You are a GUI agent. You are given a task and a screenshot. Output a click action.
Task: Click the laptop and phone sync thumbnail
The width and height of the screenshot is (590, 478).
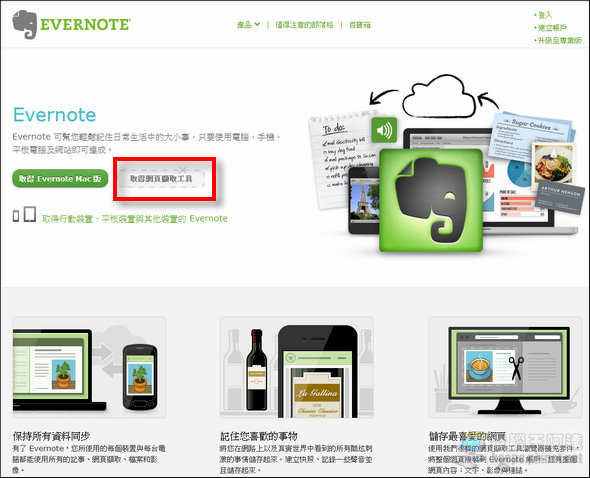[x=90, y=367]
